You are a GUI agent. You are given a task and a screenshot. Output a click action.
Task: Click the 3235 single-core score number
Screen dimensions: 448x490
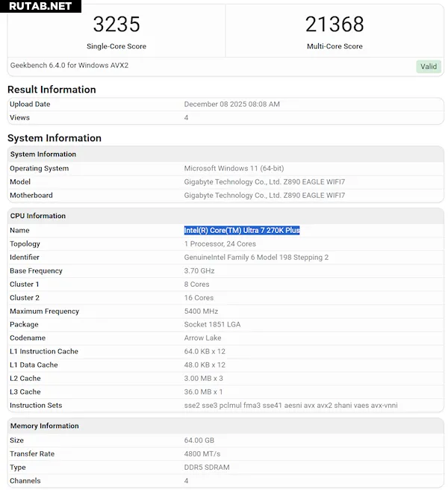pyautogui.click(x=116, y=25)
